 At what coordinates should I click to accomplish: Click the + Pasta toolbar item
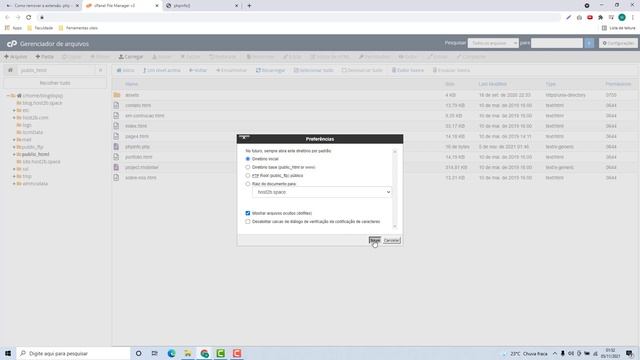point(44,57)
